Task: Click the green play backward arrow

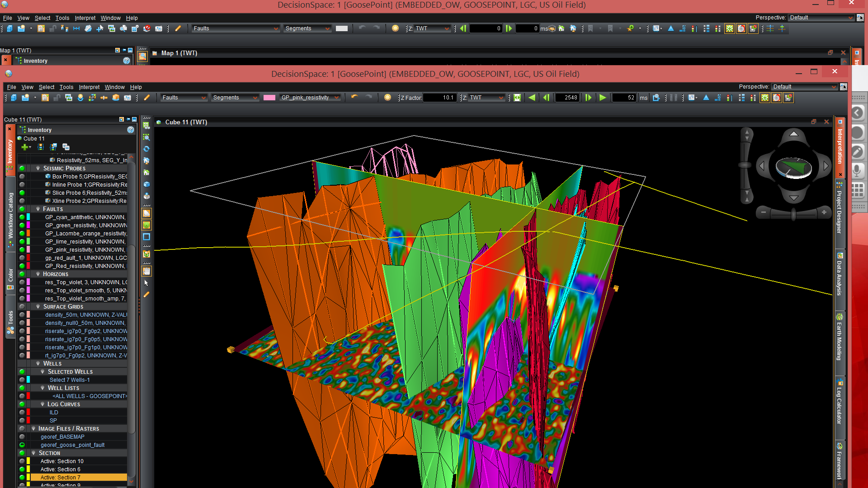Action: pyautogui.click(x=532, y=98)
